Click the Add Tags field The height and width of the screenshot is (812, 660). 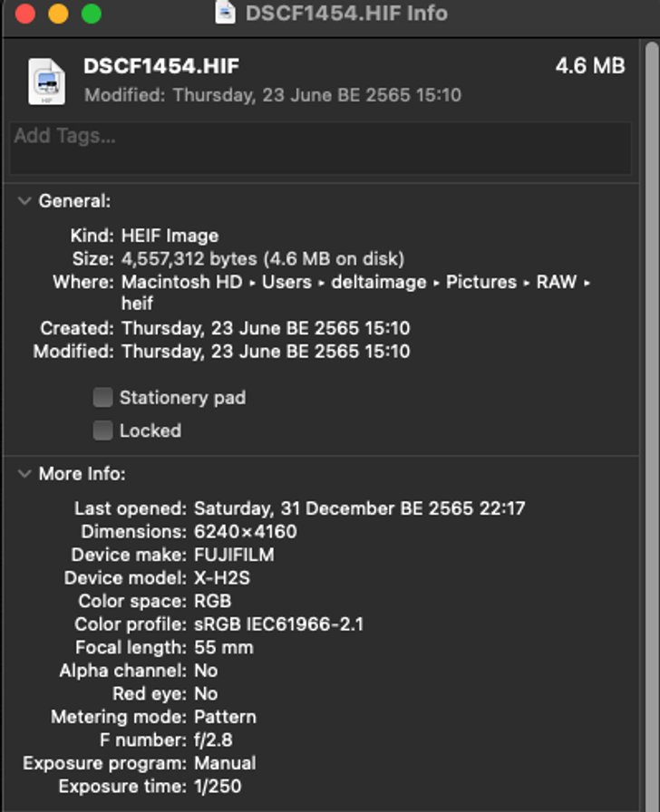[319, 147]
